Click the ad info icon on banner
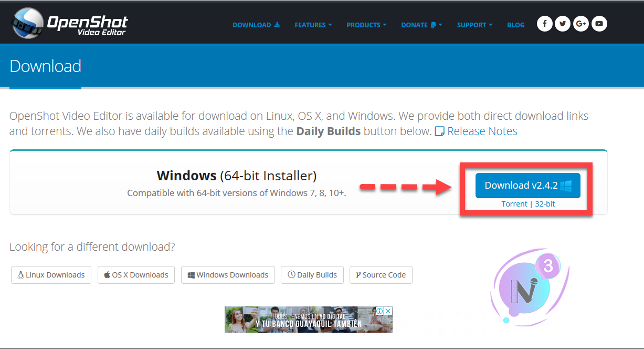Image resolution: width=644 pixels, height=349 pixels. pos(380,311)
